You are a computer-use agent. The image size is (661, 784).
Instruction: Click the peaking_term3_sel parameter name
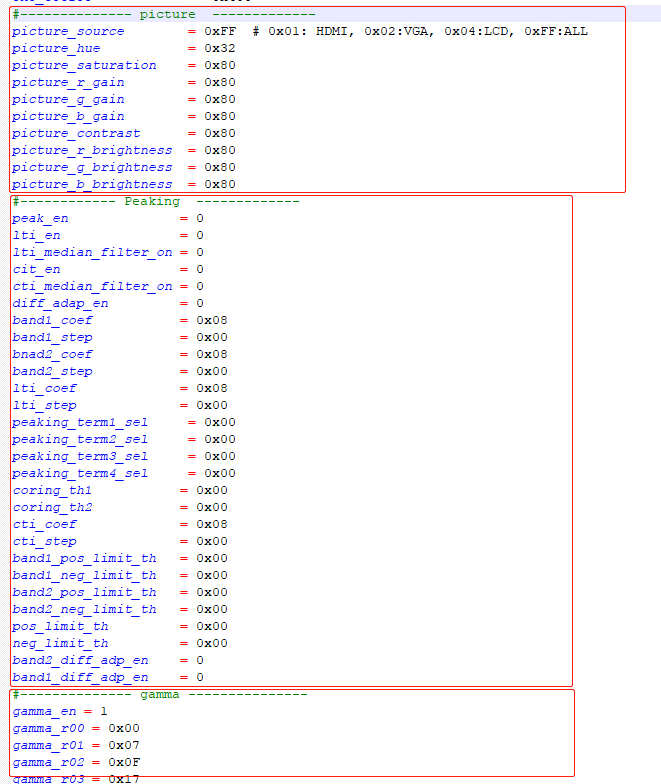[x=80, y=456]
